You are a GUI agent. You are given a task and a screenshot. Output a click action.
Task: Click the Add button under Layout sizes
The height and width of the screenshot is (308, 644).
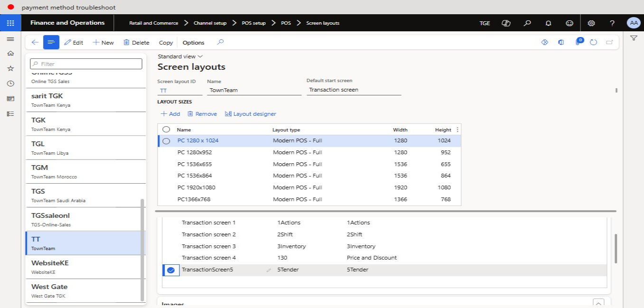tap(170, 114)
